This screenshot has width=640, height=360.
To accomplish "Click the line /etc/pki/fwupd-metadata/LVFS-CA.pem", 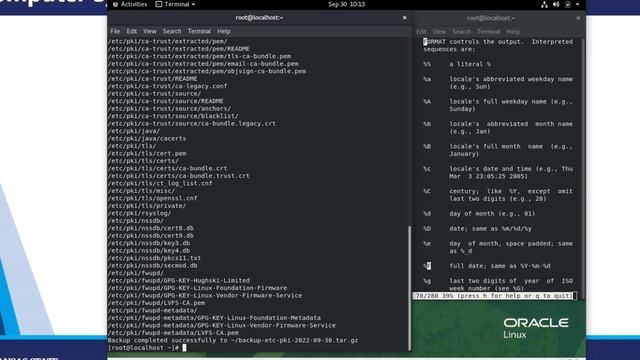I will tap(173, 333).
